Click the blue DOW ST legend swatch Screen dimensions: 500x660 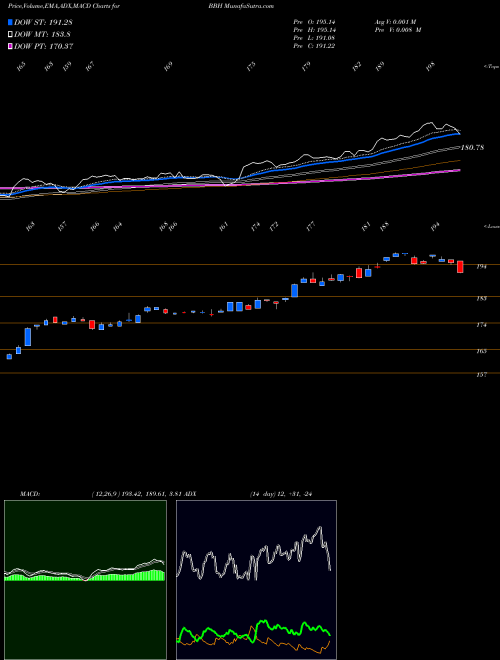coord(10,22)
